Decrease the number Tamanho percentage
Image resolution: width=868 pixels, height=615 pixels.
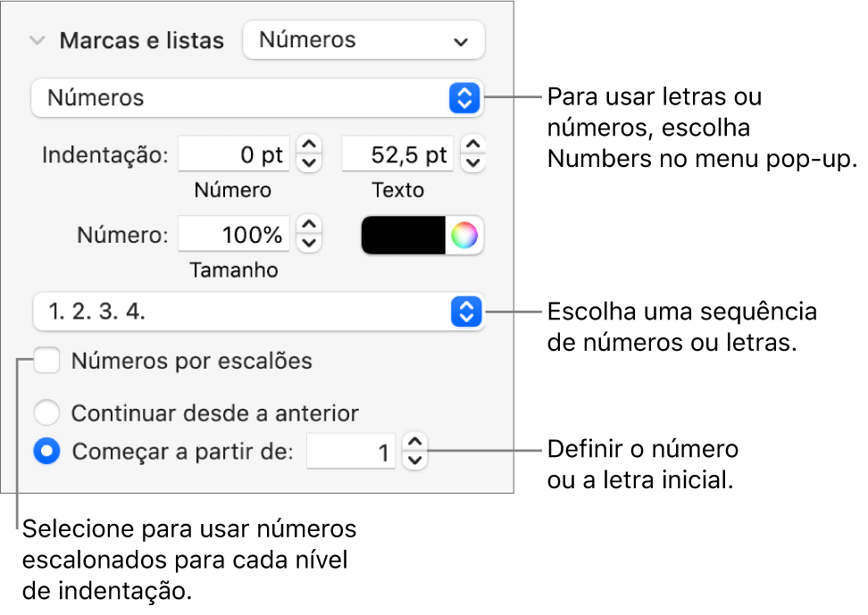[x=309, y=244]
